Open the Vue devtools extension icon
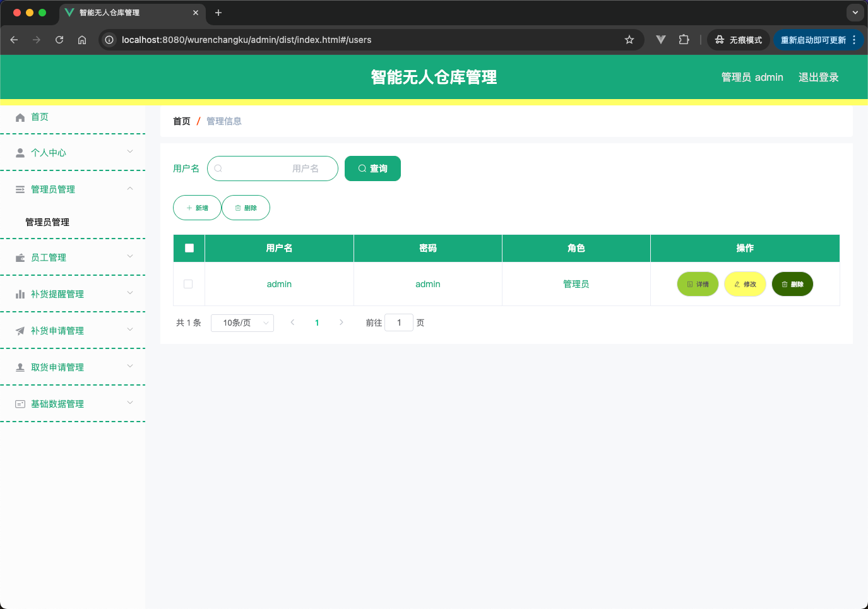Image resolution: width=868 pixels, height=609 pixels. click(661, 39)
